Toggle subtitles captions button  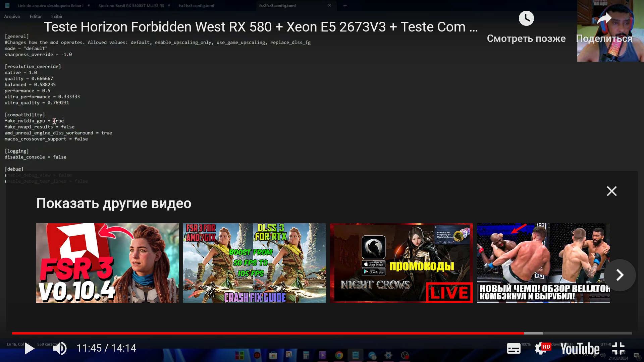pyautogui.click(x=514, y=348)
